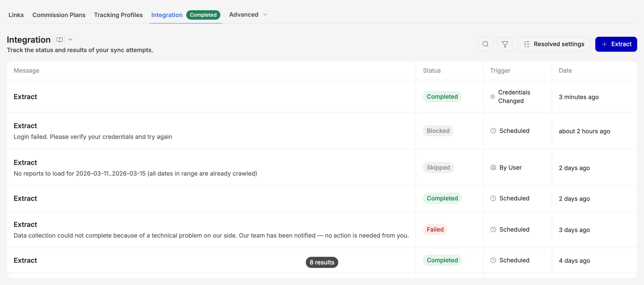Click the 'By User' trigger text
The height and width of the screenshot is (285, 644).
tap(510, 167)
